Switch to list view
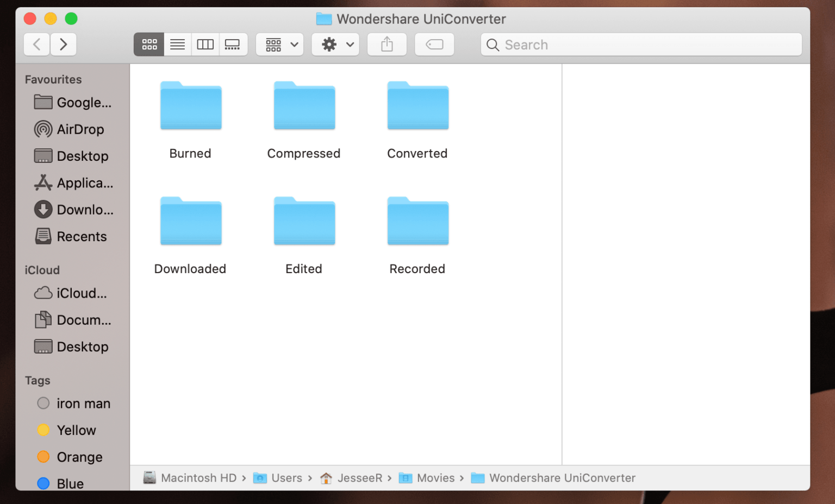Image resolution: width=835 pixels, height=504 pixels. click(x=177, y=45)
